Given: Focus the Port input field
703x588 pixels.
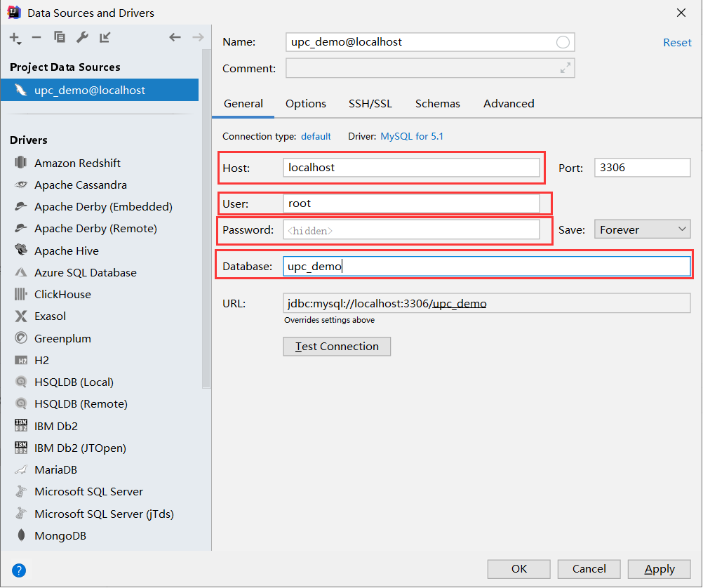Looking at the screenshot, I should tap(642, 168).
